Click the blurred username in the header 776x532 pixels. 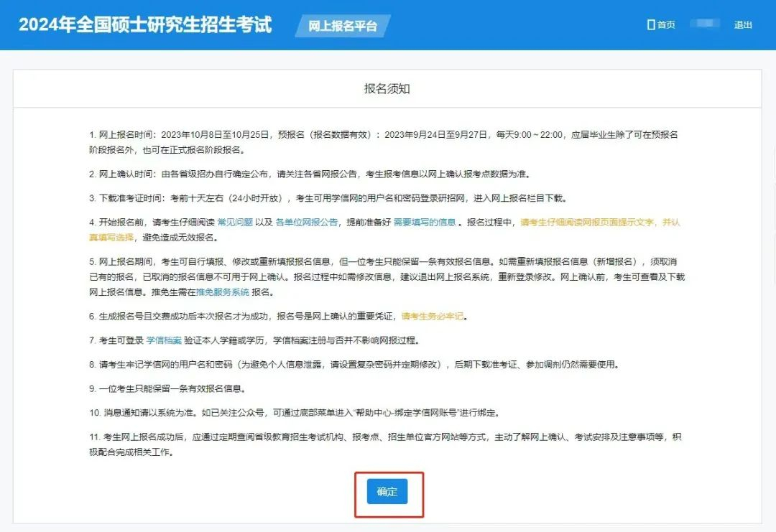pos(704,25)
